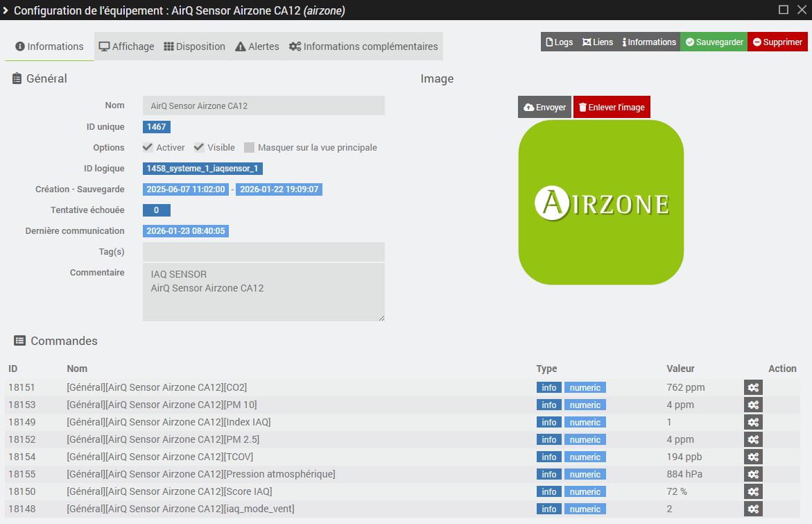Click the 762 ppm value

tap(686, 388)
